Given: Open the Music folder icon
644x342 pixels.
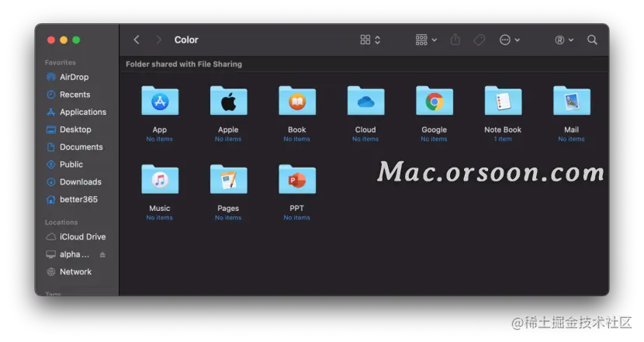Looking at the screenshot, I should click(x=160, y=179).
